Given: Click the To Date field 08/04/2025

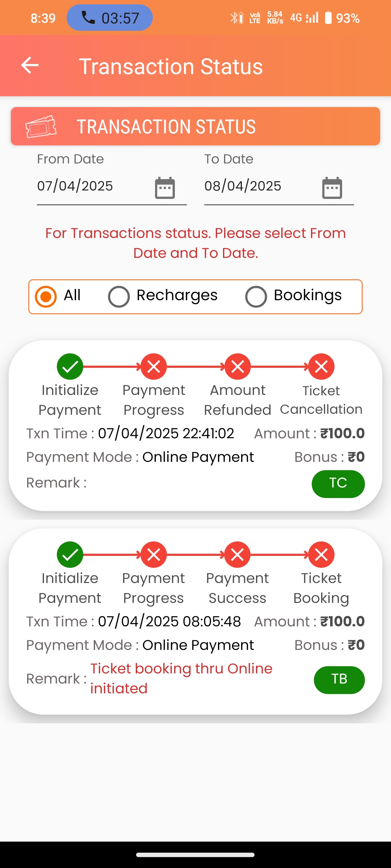Looking at the screenshot, I should [243, 186].
